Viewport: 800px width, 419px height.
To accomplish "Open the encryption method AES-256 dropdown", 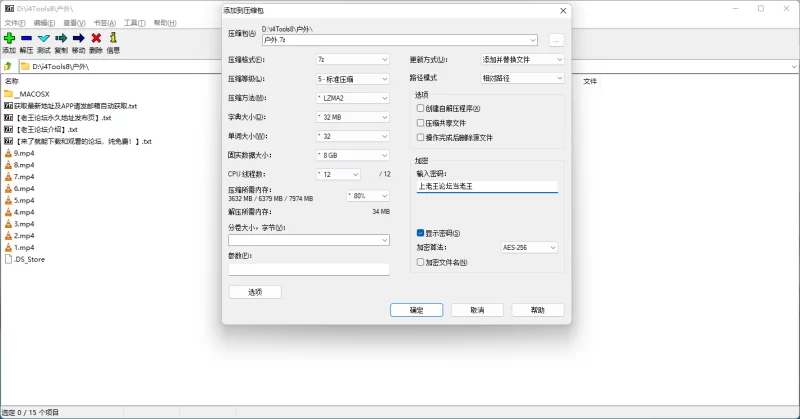I will (530, 248).
